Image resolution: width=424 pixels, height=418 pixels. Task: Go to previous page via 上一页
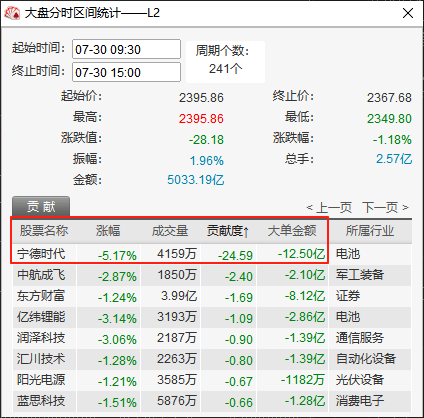(x=330, y=208)
